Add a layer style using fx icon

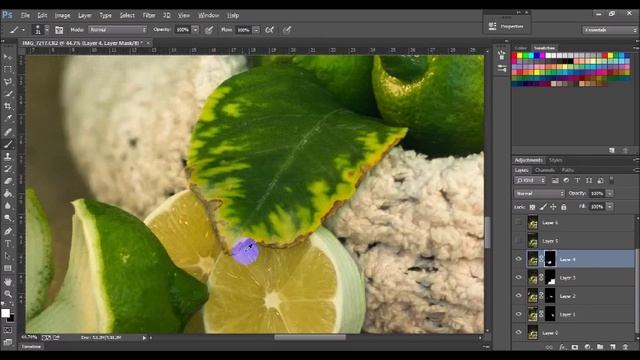[x=562, y=347]
